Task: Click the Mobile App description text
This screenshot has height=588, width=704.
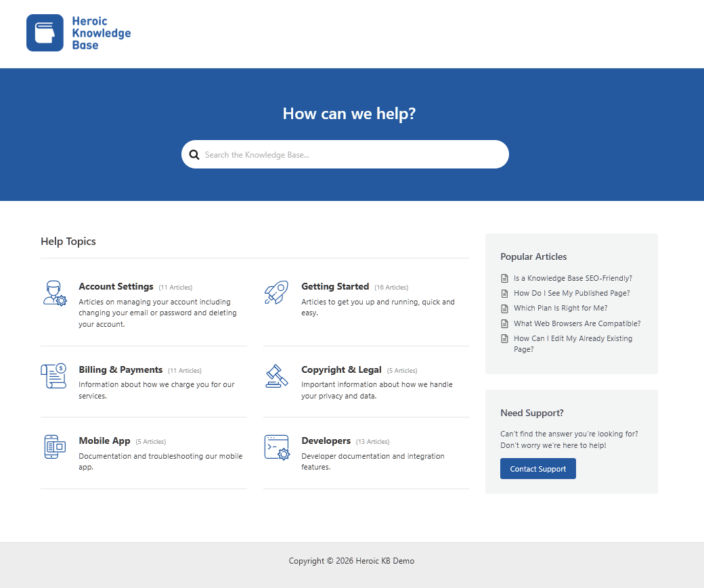Action: tap(160, 461)
